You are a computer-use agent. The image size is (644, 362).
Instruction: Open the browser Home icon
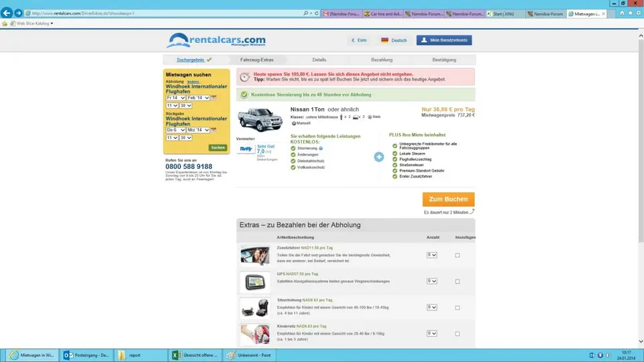[623, 13]
